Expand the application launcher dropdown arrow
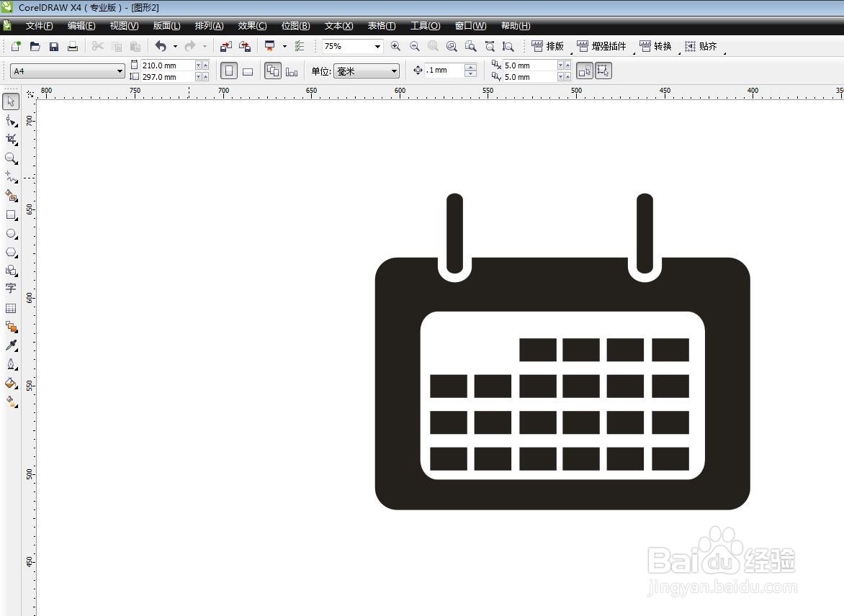The height and width of the screenshot is (616, 844). 284,46
